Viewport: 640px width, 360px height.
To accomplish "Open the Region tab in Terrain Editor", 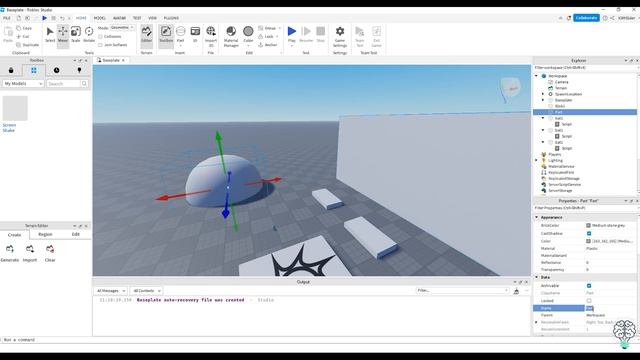I will [45, 234].
